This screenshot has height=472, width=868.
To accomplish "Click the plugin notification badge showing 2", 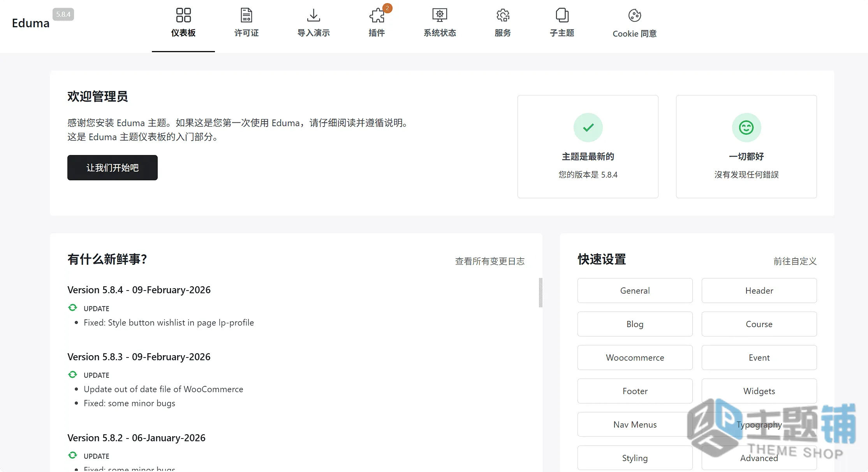I will 387,8.
